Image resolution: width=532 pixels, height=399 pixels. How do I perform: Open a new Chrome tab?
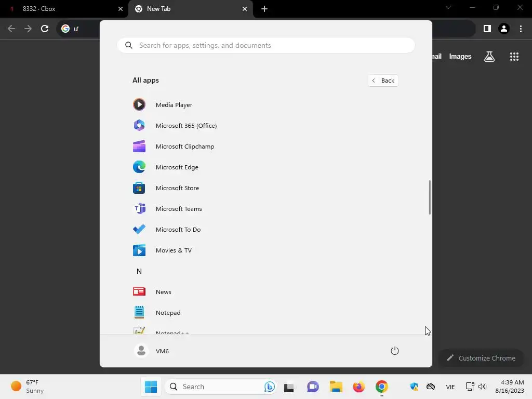coord(264,9)
